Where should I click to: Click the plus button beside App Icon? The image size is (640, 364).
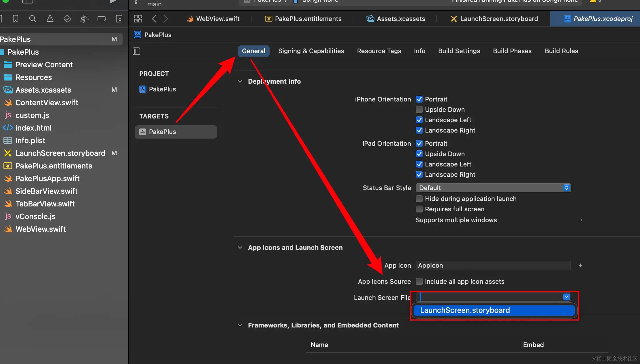pyautogui.click(x=580, y=265)
